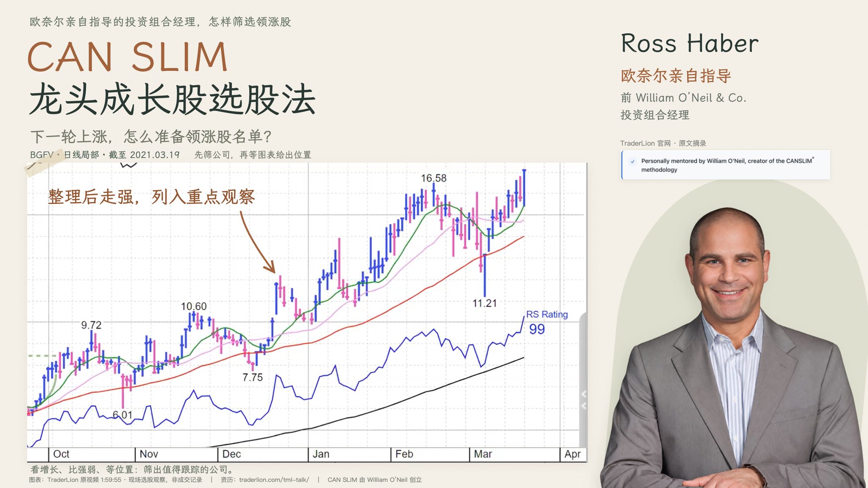
Task: Click the 'Oct' month marker on the axis
Action: (61, 454)
